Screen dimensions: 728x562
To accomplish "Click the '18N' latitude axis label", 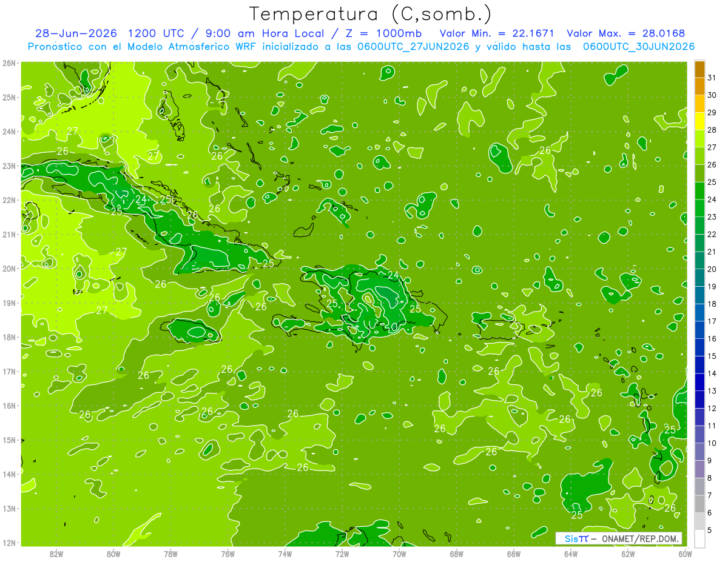I will [x=9, y=337].
